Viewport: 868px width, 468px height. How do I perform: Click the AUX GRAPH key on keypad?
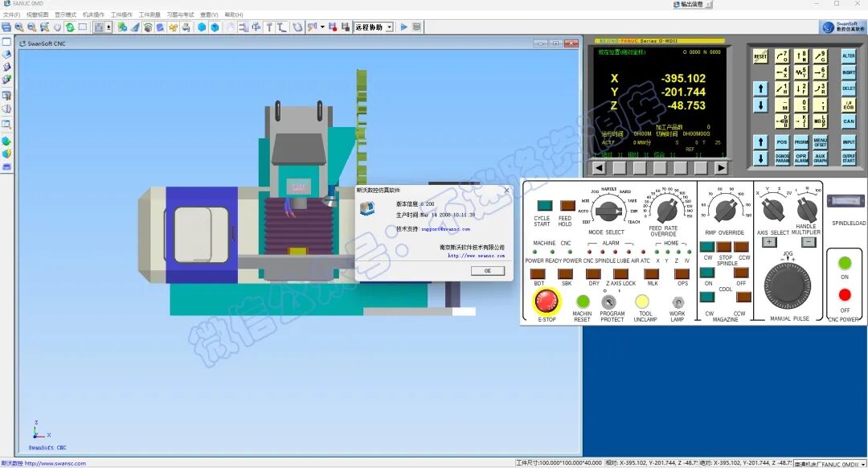point(821,158)
